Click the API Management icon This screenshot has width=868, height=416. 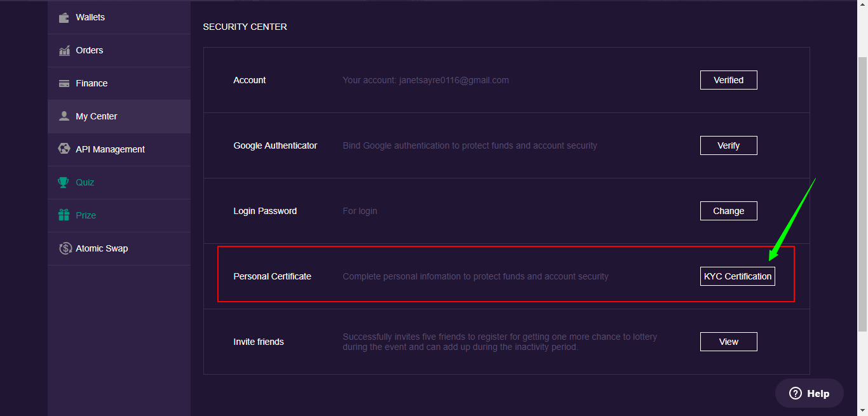pos(64,149)
